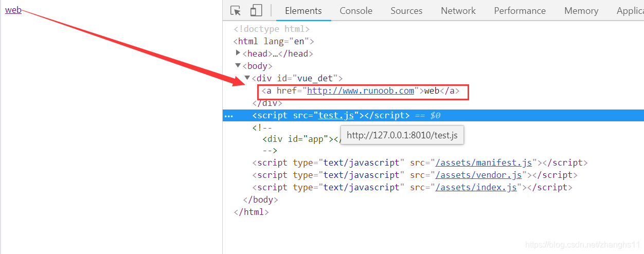Open the Network tab
This screenshot has height=254, width=644.
click(x=458, y=11)
